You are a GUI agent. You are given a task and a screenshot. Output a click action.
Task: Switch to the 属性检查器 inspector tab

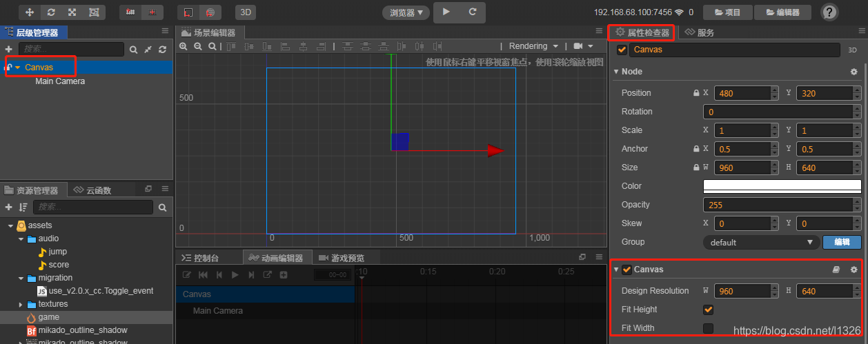(x=642, y=32)
